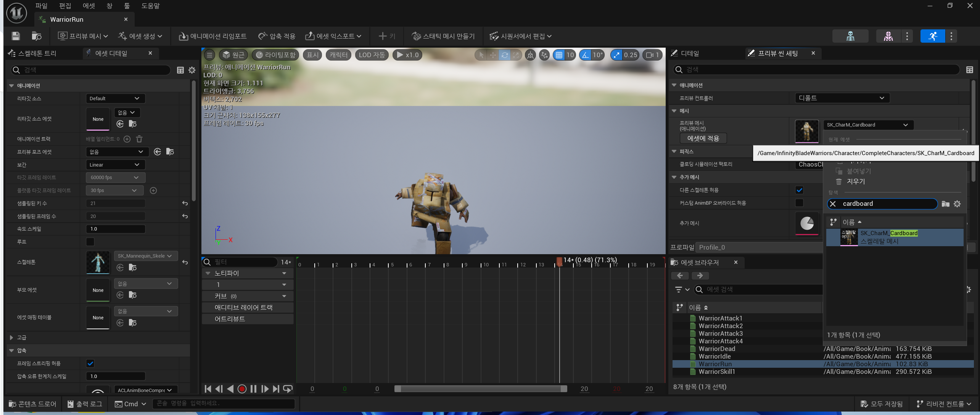Switch to Animation editor mode
The height and width of the screenshot is (415, 980).
coord(933,36)
